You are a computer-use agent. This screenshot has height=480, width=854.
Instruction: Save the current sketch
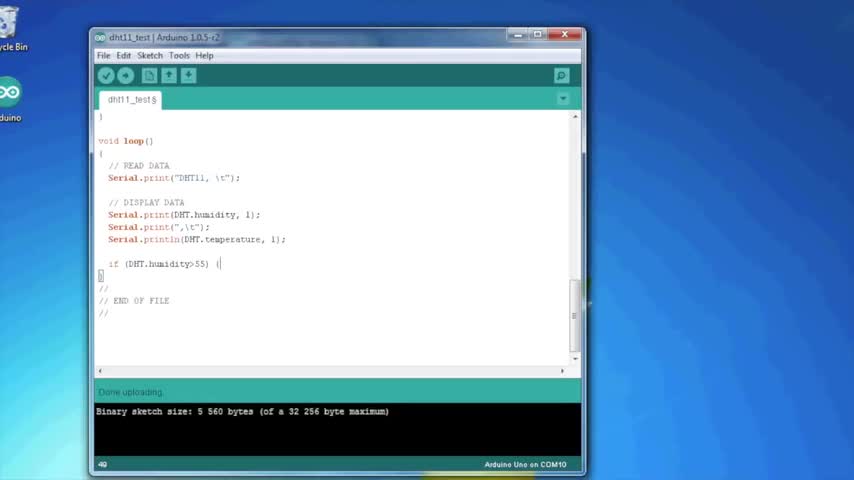tap(188, 76)
